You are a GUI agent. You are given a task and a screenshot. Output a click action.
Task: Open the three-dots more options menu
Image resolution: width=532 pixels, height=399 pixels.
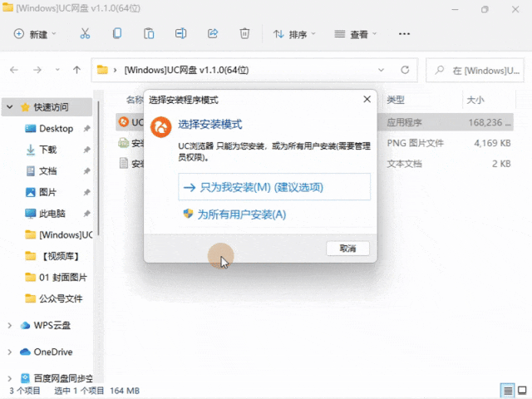click(404, 34)
